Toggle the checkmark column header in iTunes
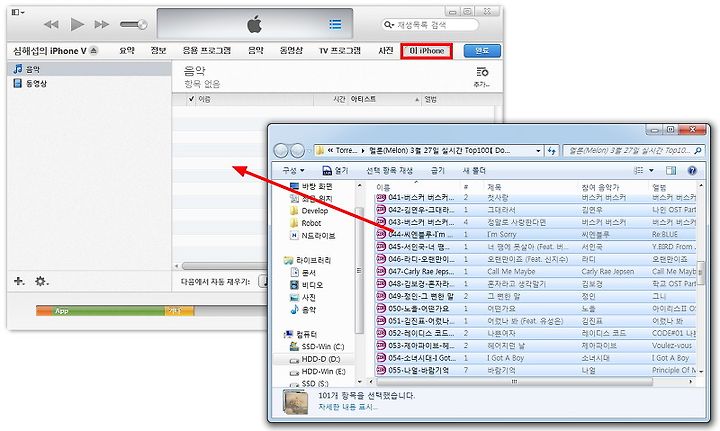The height and width of the screenshot is (431, 720). click(x=191, y=99)
